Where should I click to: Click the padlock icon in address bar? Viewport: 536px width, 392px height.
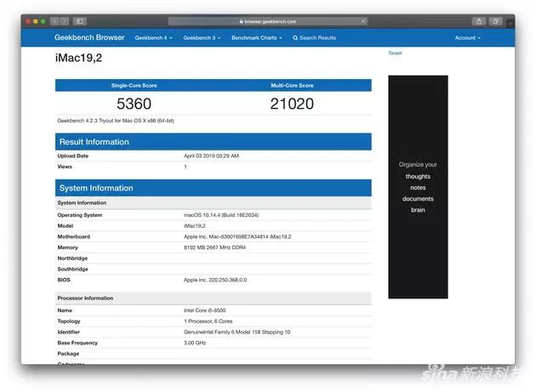coord(242,21)
